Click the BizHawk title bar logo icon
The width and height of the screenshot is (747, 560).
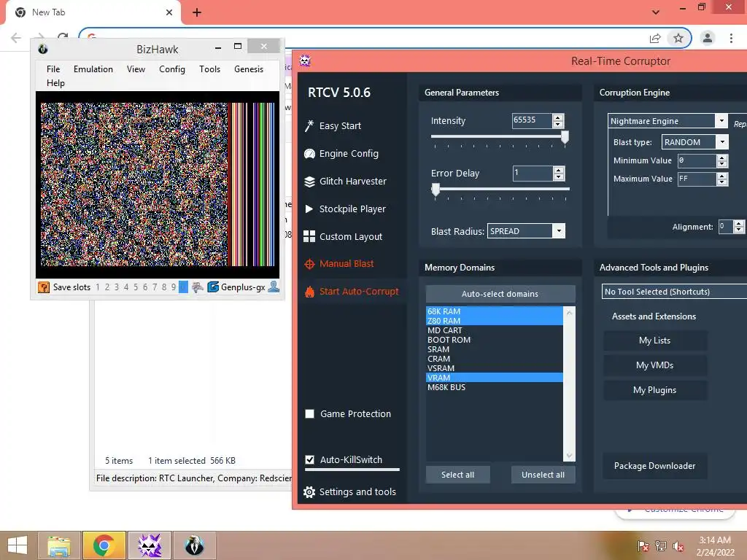[42, 49]
